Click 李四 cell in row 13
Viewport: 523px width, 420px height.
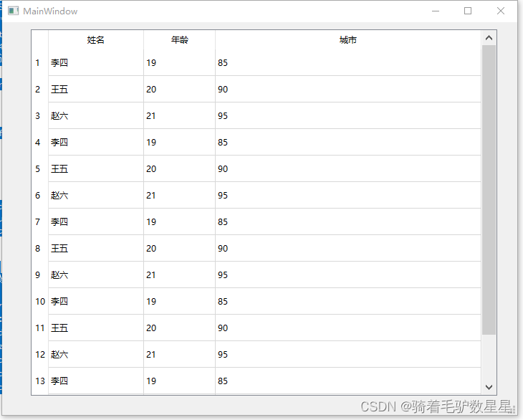coord(96,381)
